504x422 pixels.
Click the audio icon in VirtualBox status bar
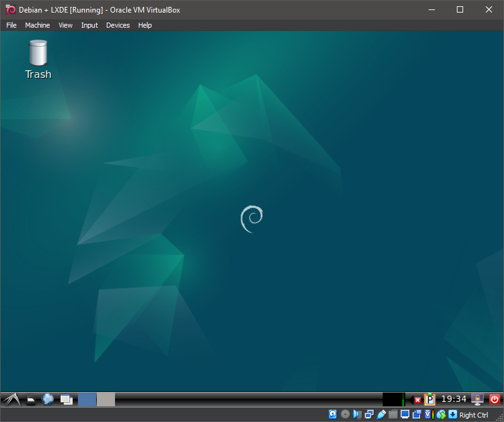(x=357, y=414)
